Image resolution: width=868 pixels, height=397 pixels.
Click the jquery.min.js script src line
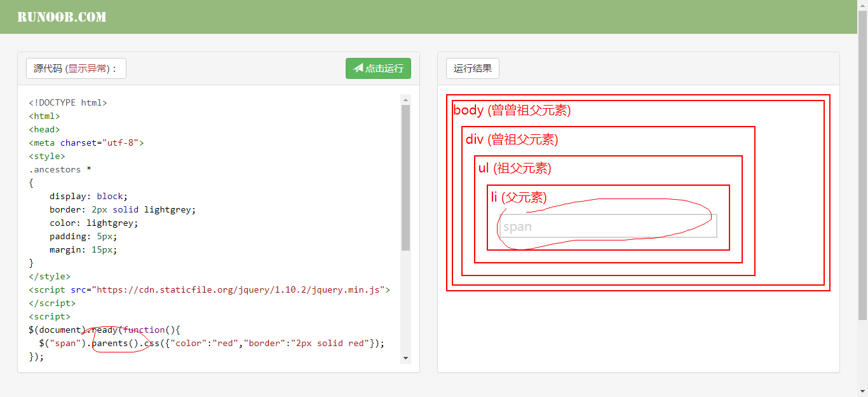(x=209, y=289)
